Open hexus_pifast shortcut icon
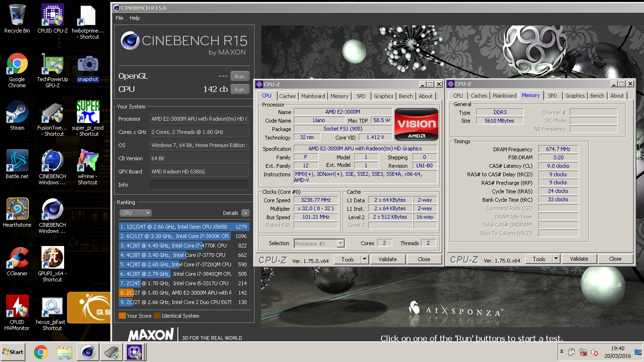The image size is (644, 362). [x=52, y=313]
